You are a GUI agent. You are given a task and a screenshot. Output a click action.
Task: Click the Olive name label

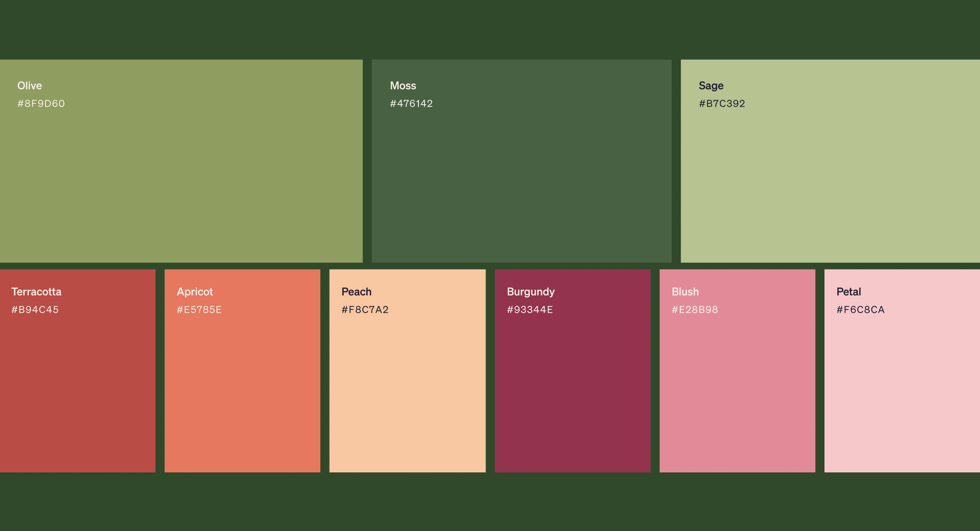29,86
